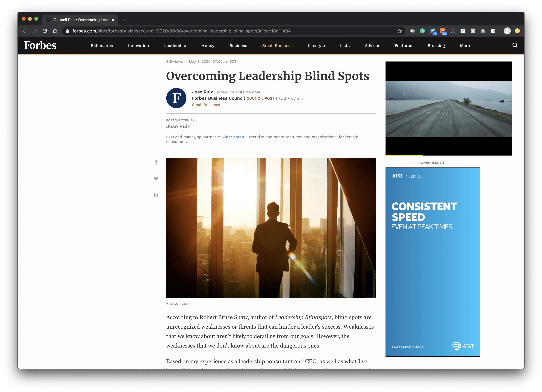The width and height of the screenshot is (542, 392).
Task: Click the video progress bar
Action: (448, 155)
